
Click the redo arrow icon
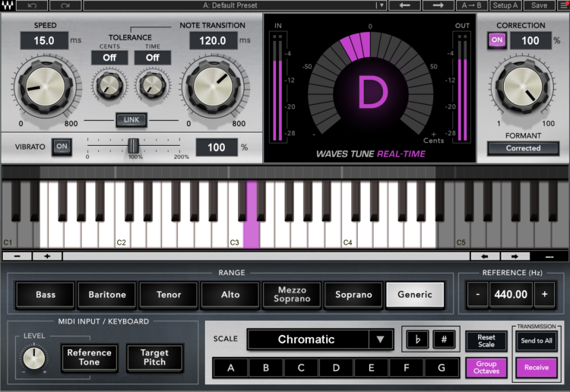tap(65, 5)
